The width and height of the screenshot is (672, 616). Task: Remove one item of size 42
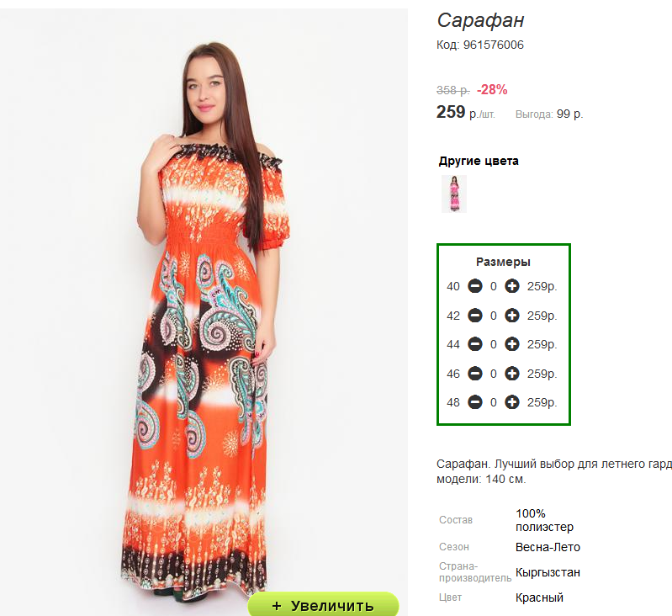[x=475, y=316]
